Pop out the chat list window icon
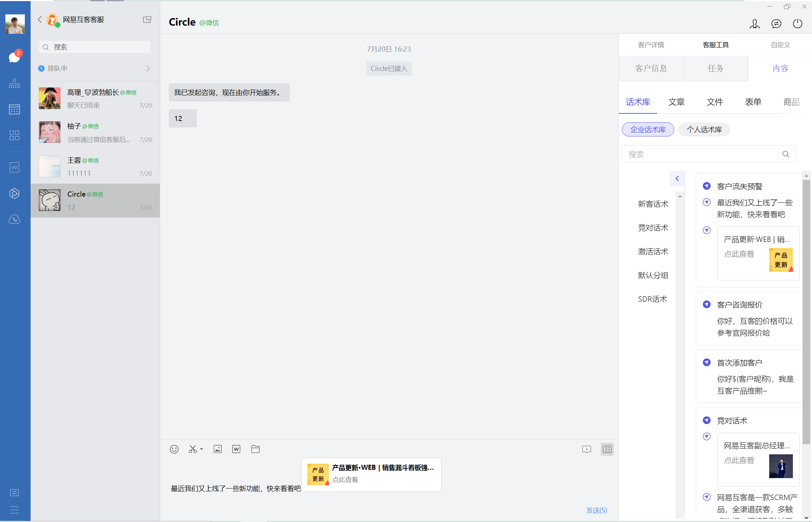The width and height of the screenshot is (812, 522). click(x=147, y=19)
